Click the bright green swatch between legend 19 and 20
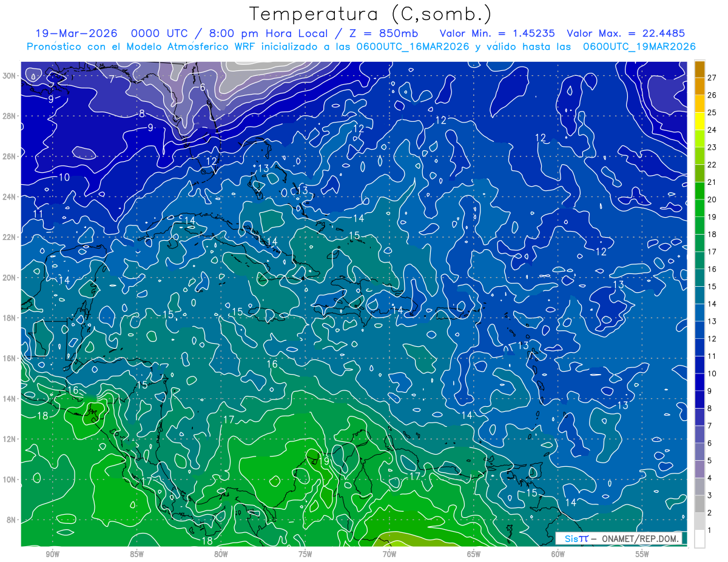Screen dimensions: 728x562 pyautogui.click(x=699, y=208)
